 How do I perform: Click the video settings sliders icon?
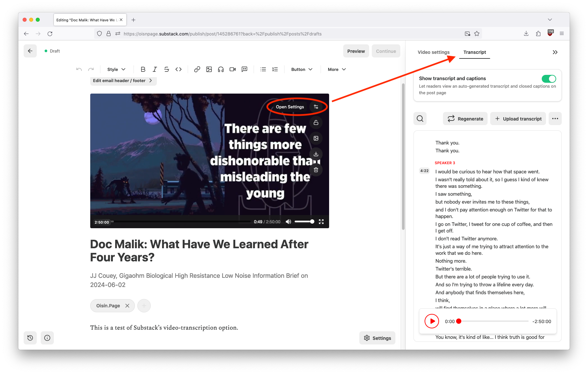[316, 107]
